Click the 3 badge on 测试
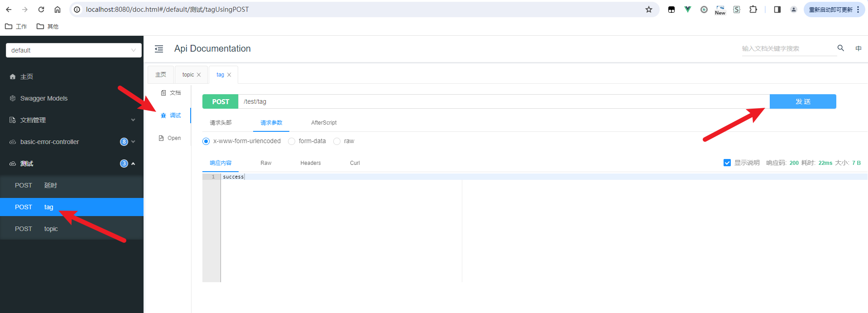Image resolution: width=868 pixels, height=313 pixels. 124,164
